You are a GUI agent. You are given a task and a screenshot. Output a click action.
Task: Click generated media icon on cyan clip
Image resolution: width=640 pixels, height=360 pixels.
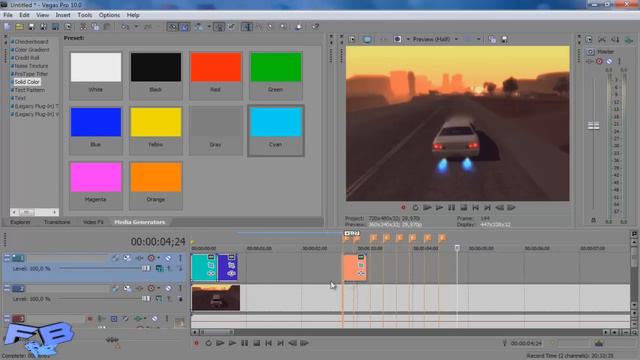pos(211,273)
